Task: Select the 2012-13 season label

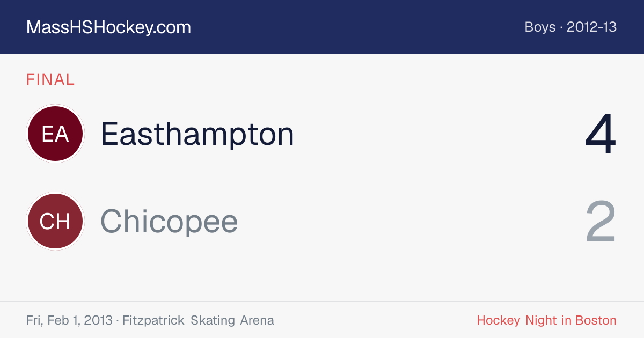Action: 592,27
